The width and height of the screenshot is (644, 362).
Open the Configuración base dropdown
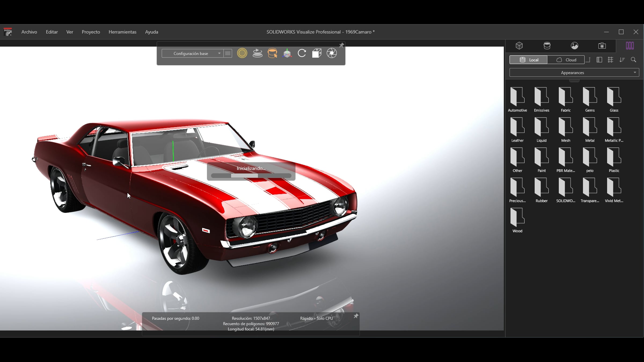tap(192, 53)
